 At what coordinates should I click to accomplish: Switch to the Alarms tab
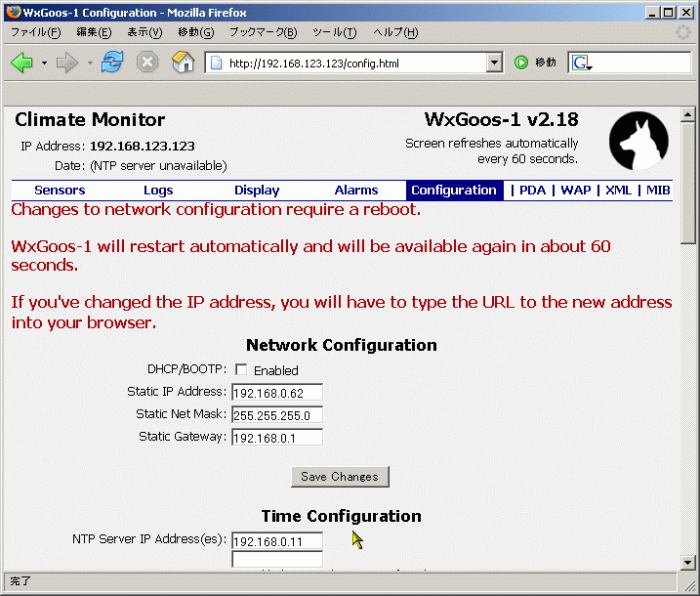point(356,191)
